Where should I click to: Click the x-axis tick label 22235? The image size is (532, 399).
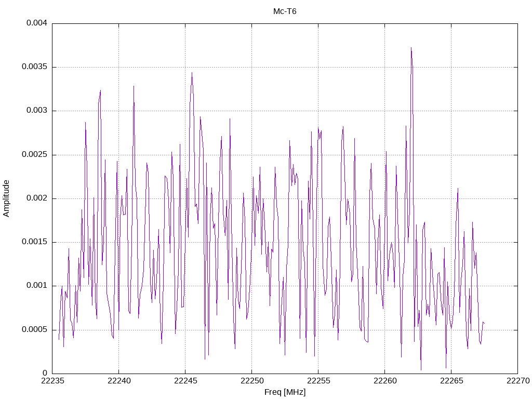click(x=52, y=381)
